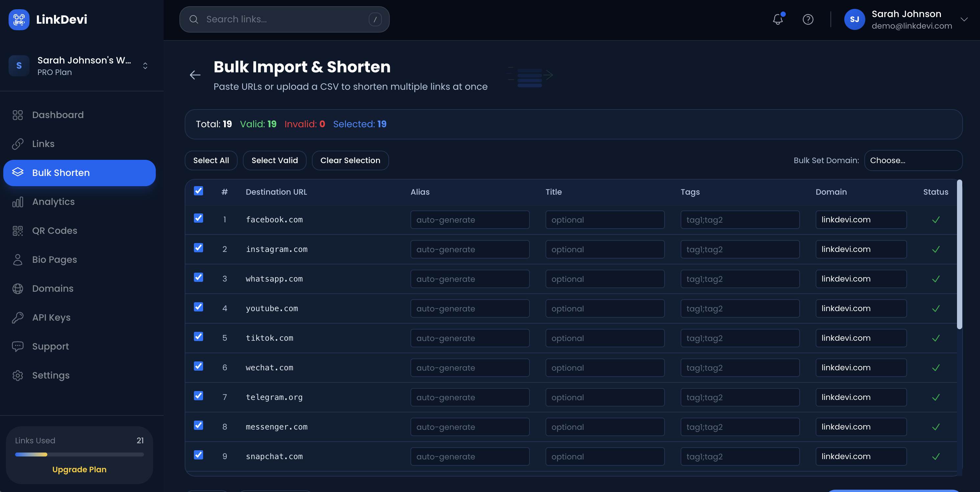Open domain dropdown for wechat.com row

click(x=861, y=368)
